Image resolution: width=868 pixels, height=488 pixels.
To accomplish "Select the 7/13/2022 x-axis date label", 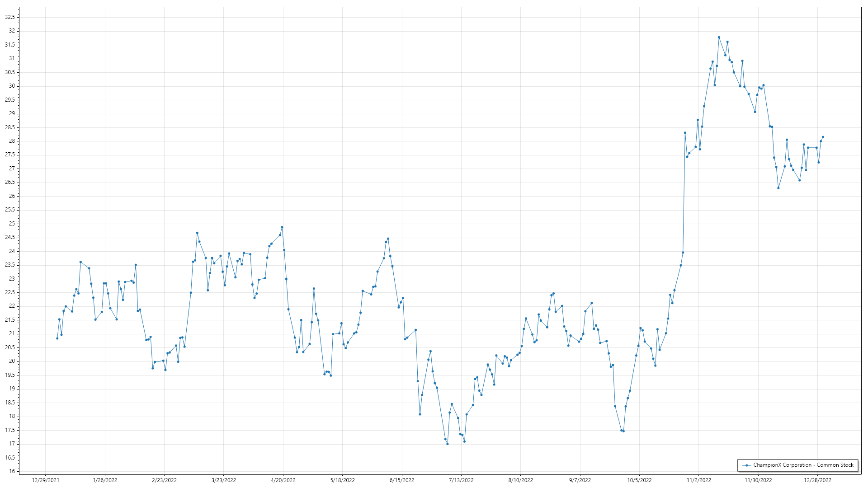I will point(461,480).
